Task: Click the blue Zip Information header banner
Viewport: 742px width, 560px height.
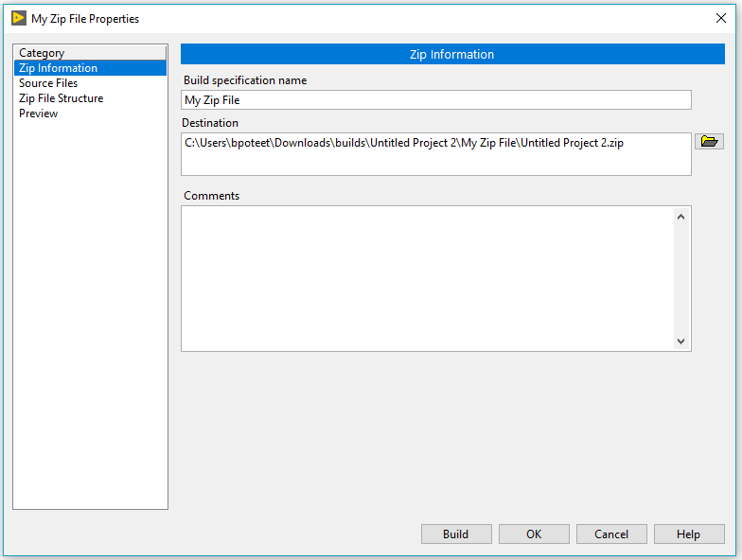Action: (x=451, y=55)
